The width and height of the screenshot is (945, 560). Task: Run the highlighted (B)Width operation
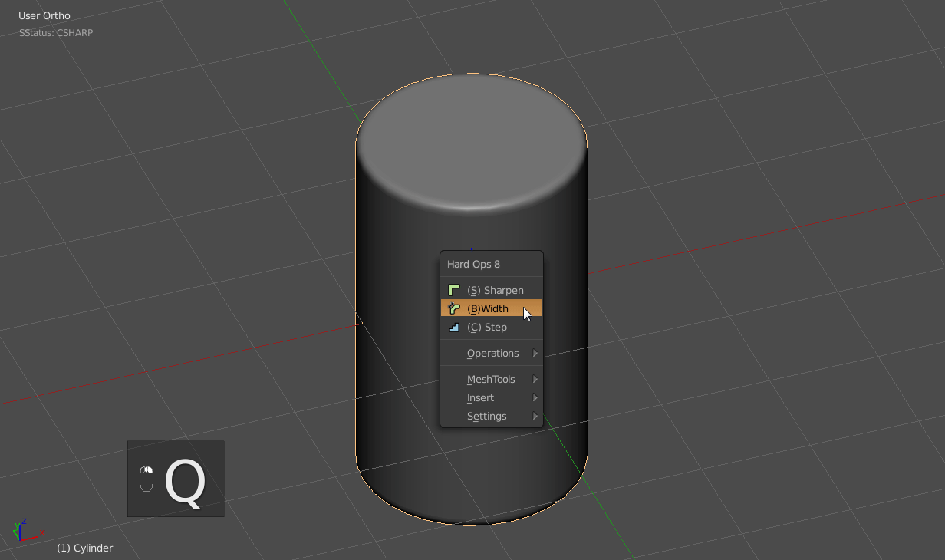pos(487,308)
